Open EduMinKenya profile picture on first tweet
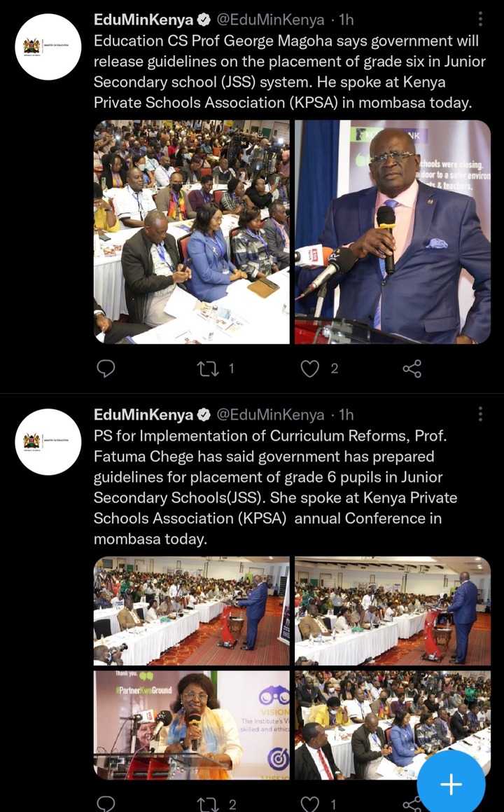Screen dimensions: 504x812 [48, 47]
